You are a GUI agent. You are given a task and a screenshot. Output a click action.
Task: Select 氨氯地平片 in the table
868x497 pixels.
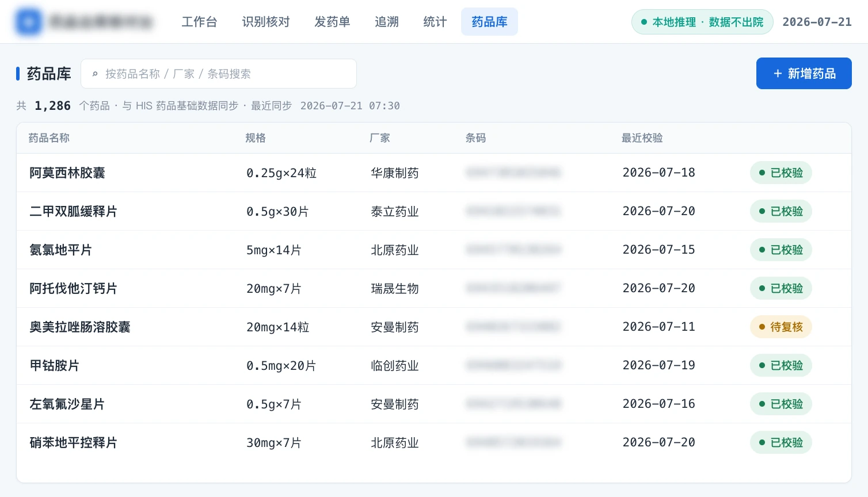pos(60,250)
